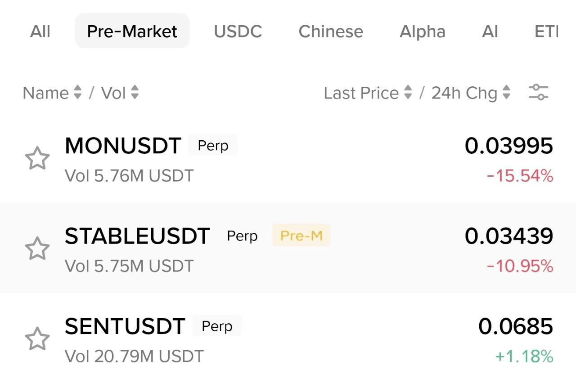Go to the AI tab
576x392 pixels.
coord(490,31)
